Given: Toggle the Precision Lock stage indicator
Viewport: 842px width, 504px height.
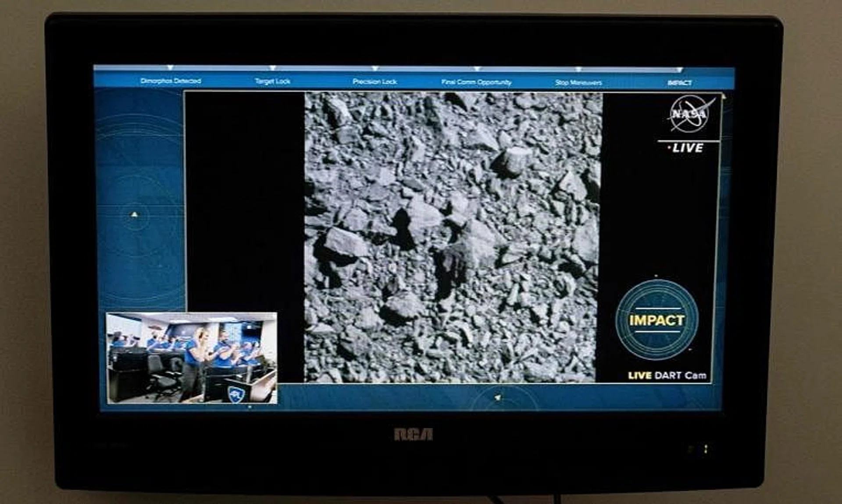Looking at the screenshot, I should point(375,81).
